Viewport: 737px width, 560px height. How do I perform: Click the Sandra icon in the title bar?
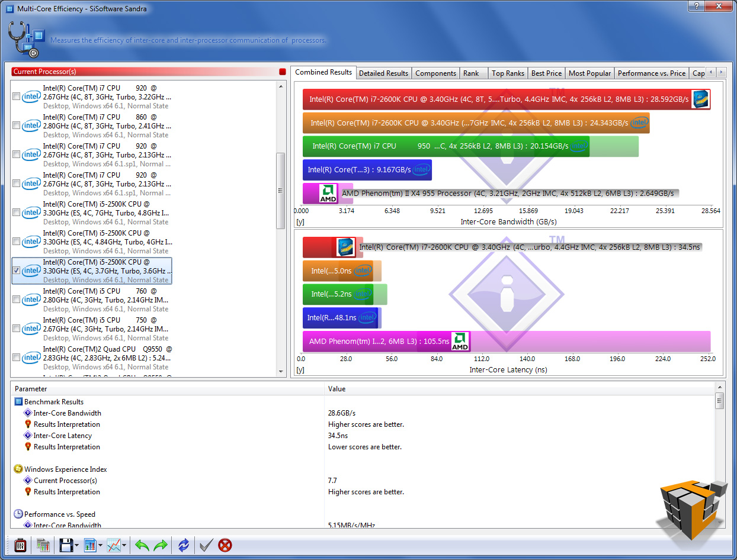(x=9, y=9)
